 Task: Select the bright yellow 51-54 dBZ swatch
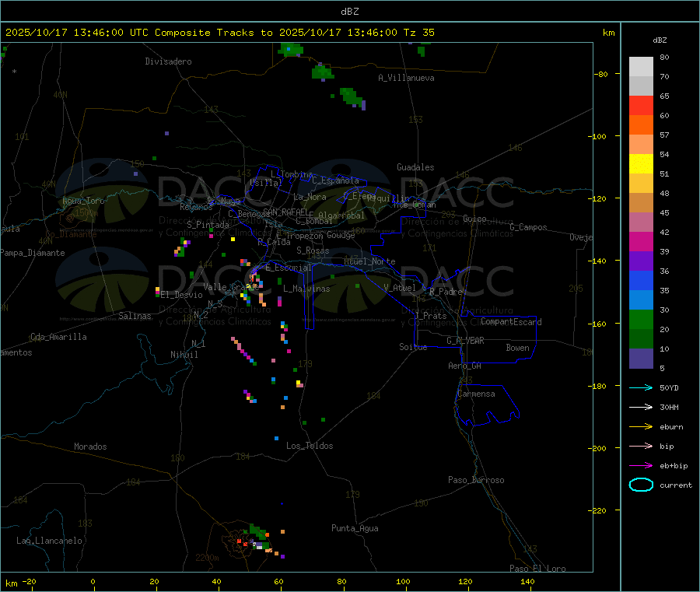(641, 164)
